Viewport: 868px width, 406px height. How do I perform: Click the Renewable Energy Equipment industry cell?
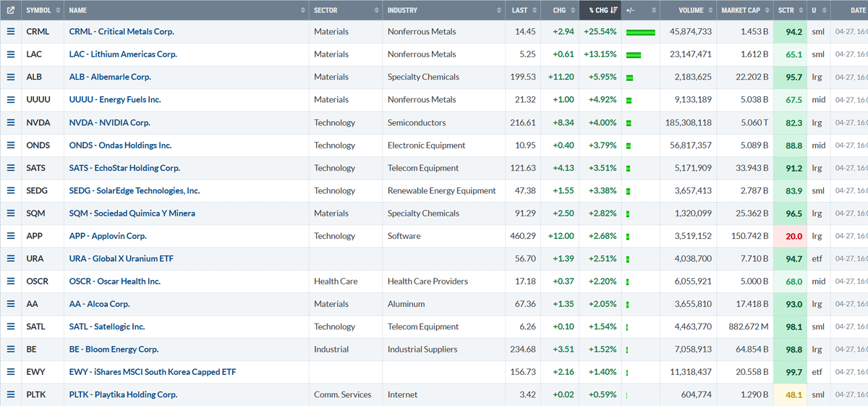pos(442,191)
